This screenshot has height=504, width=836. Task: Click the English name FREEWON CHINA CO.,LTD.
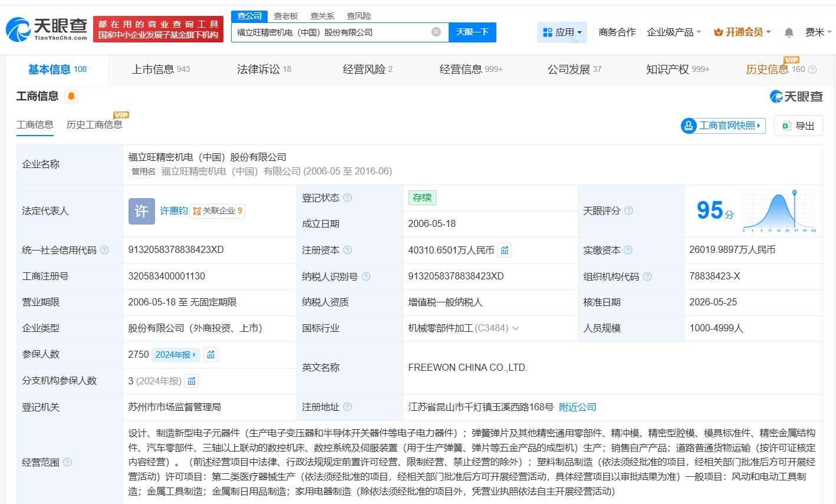[468, 368]
